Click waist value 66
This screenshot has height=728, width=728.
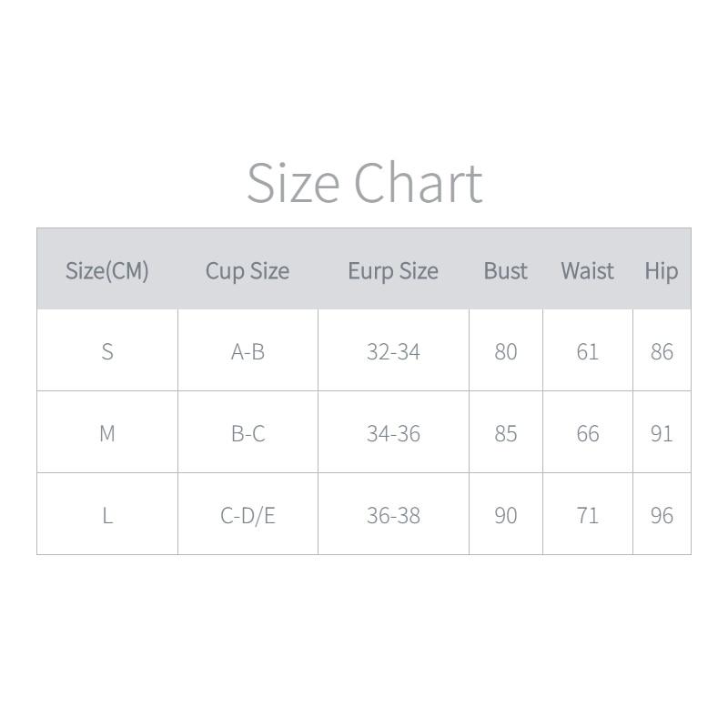[x=587, y=433]
